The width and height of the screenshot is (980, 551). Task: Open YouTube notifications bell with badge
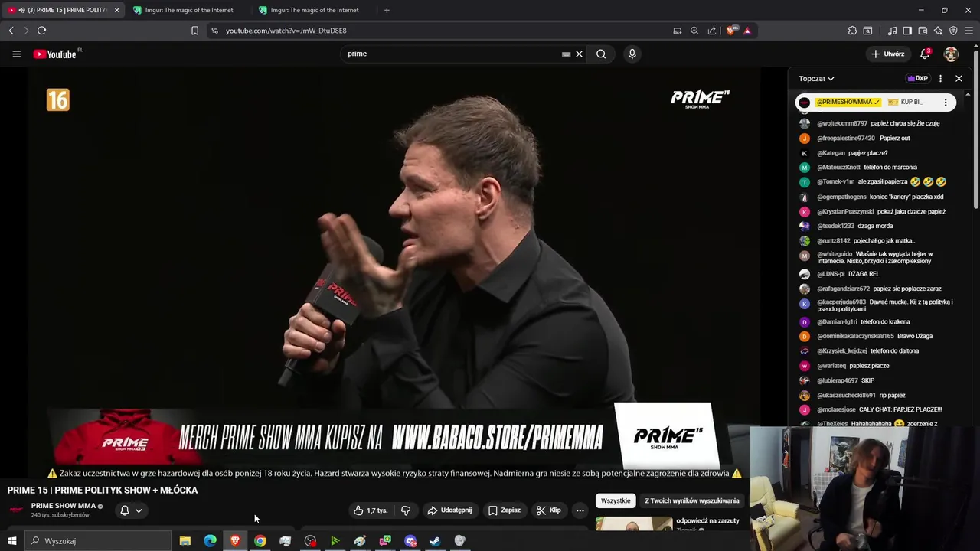(x=925, y=54)
